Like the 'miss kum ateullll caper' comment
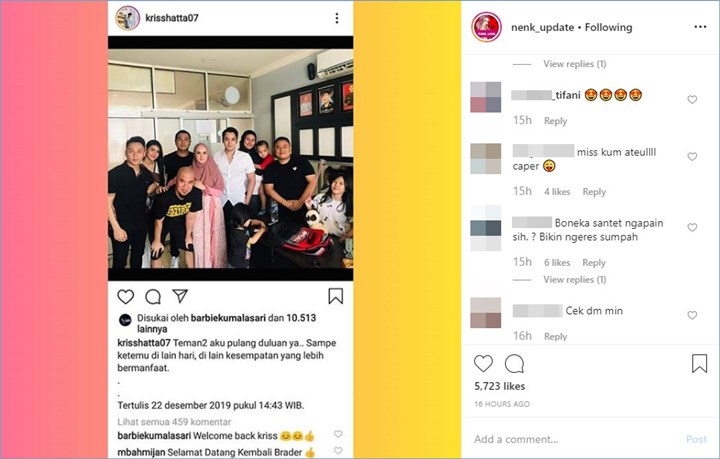 (x=692, y=157)
